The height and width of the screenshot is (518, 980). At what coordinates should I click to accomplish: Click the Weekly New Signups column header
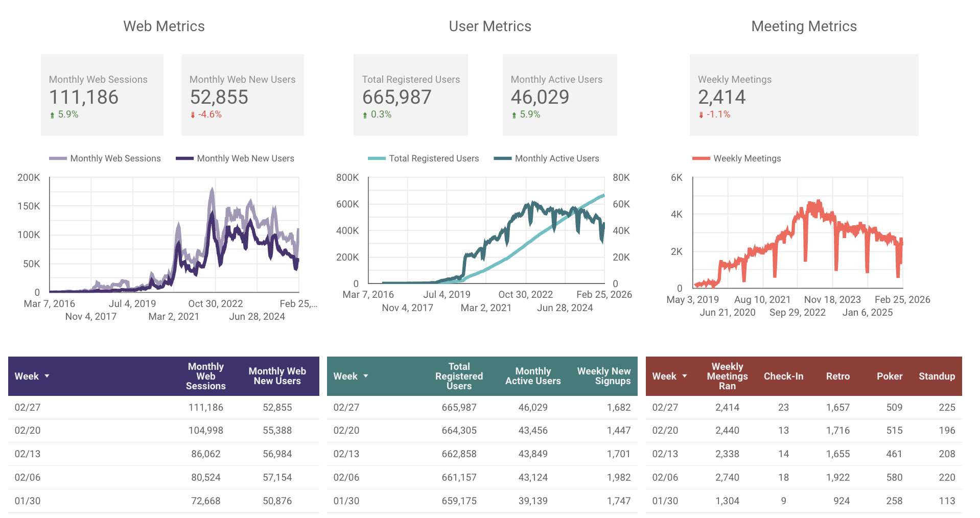coord(604,376)
